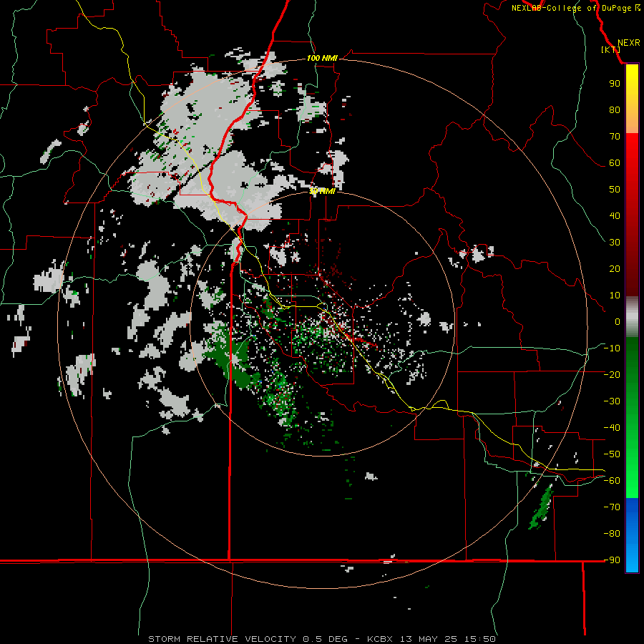Click the -10 value on velocity scale
This screenshot has height=644, width=644.
tap(612, 348)
